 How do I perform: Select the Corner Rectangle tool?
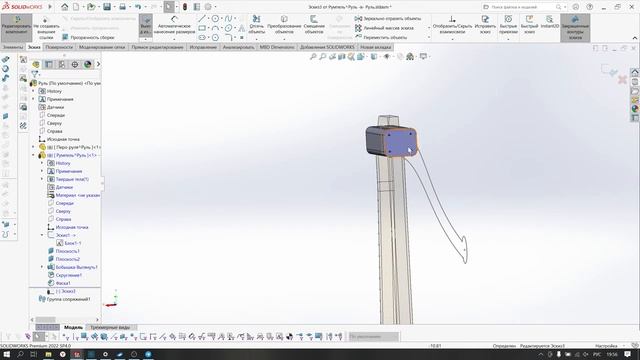[x=202, y=28]
